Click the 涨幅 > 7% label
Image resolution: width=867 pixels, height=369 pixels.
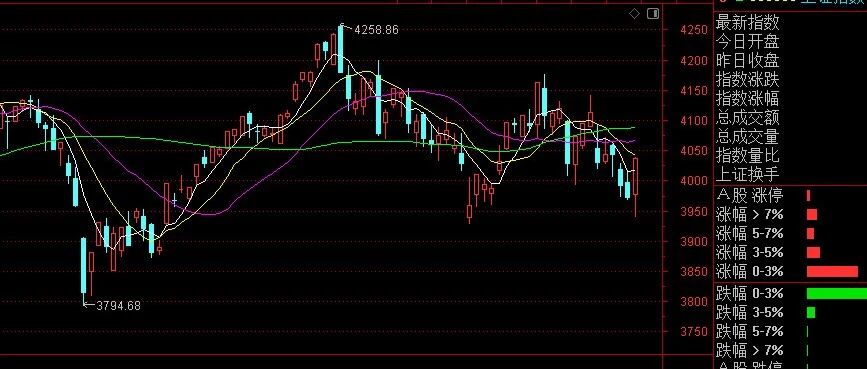750,215
